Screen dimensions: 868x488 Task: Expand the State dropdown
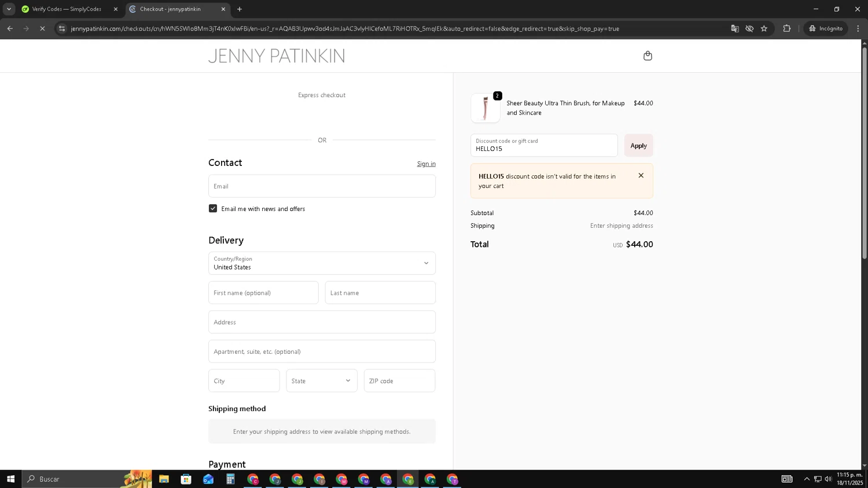pos(322,381)
